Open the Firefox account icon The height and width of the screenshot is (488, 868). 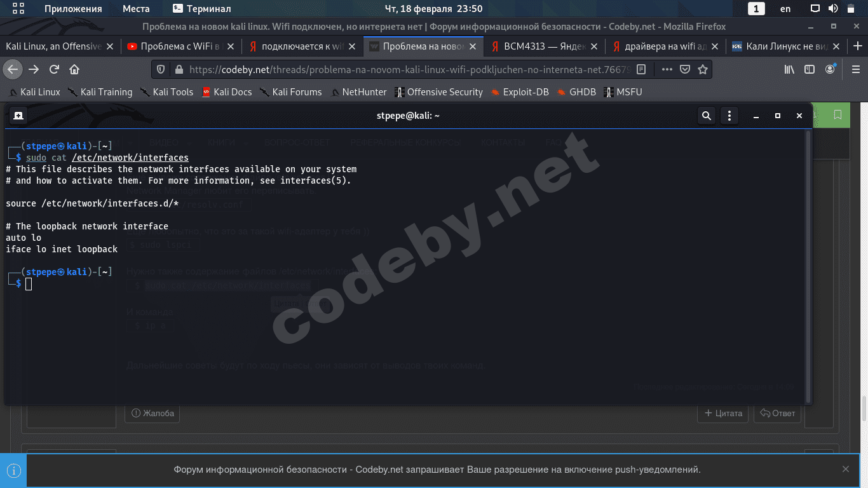click(x=830, y=69)
